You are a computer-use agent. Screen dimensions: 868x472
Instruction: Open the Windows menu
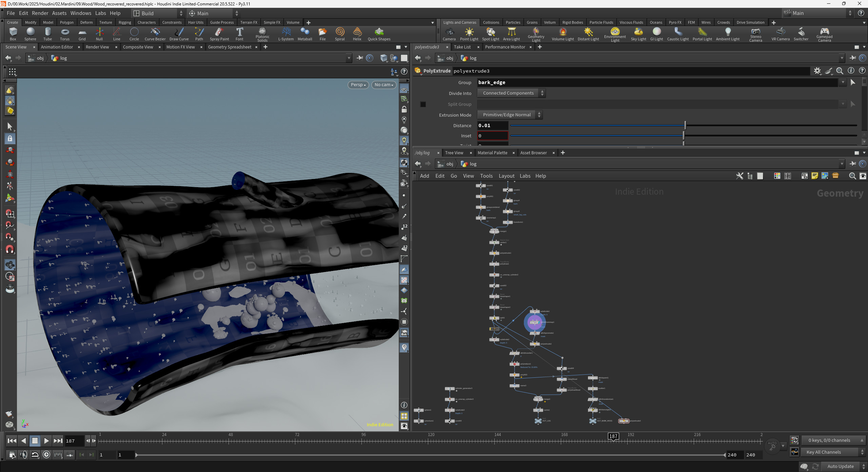point(81,13)
